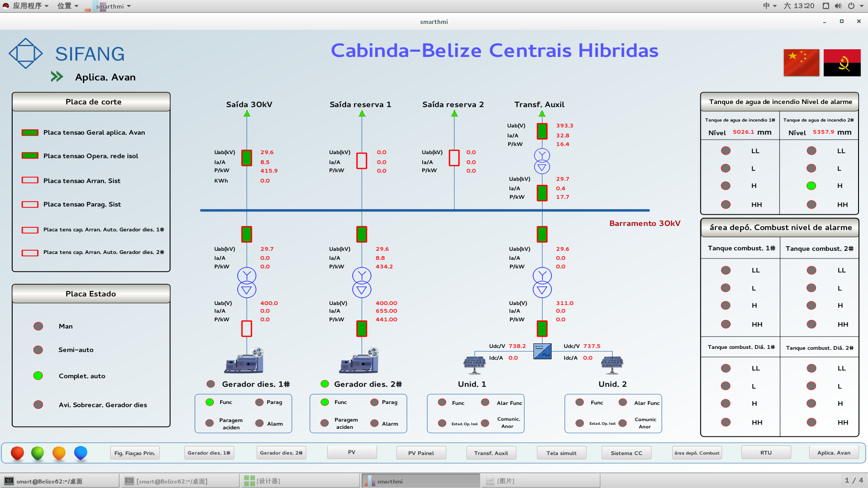
Task: Click the PV inverter icon between units
Action: tap(542, 352)
